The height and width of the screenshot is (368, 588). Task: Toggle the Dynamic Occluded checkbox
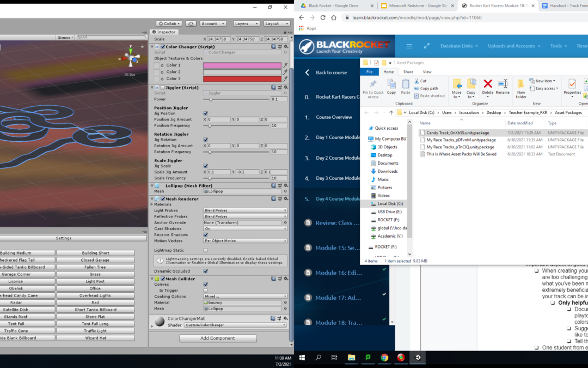(205, 271)
